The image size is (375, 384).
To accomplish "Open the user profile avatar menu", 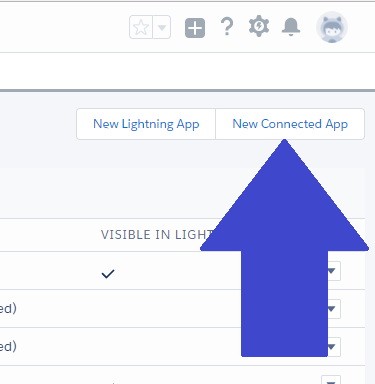I will click(332, 27).
